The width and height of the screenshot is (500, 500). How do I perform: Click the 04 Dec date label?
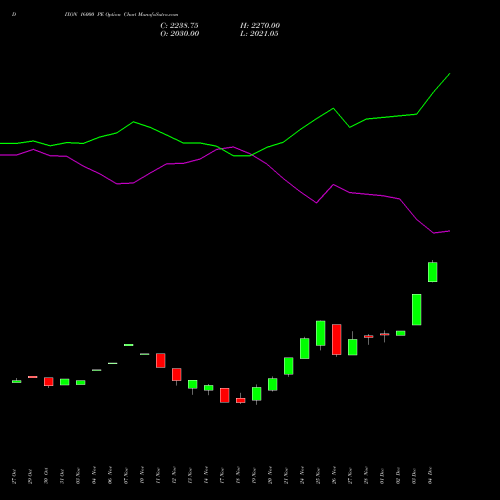(430, 476)
